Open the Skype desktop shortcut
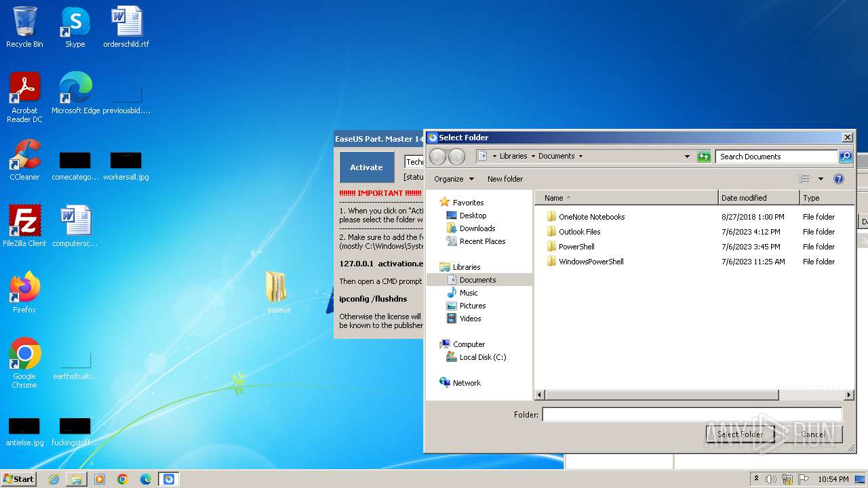 [75, 27]
